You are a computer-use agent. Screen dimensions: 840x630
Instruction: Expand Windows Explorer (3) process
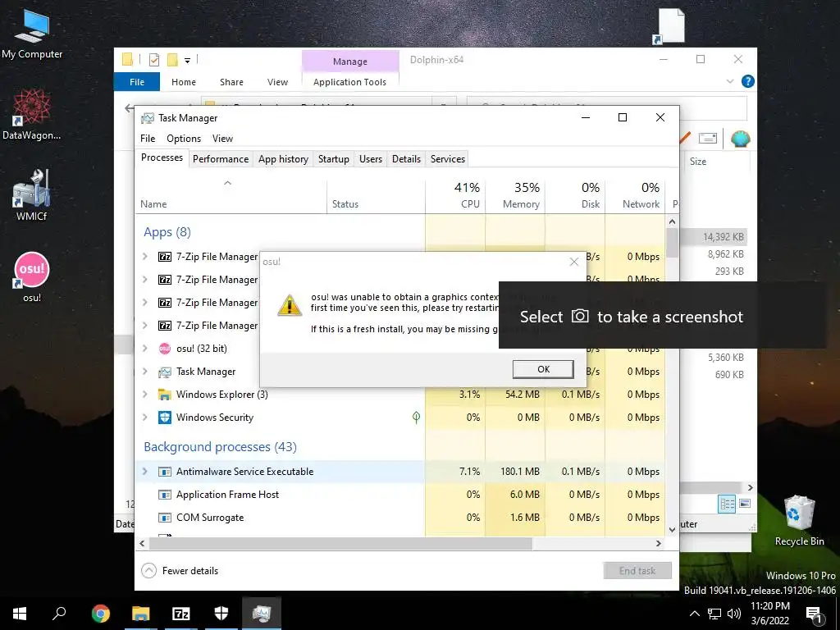tap(144, 395)
